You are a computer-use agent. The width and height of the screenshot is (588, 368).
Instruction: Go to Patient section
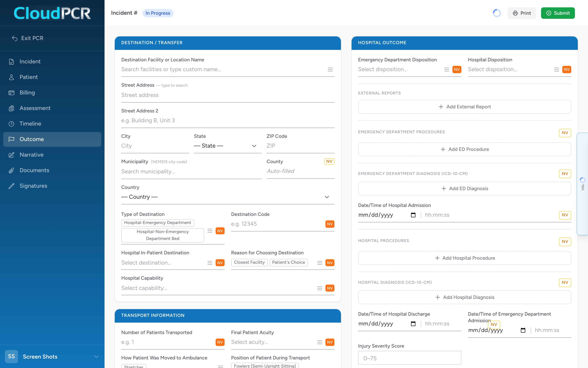coord(52,77)
